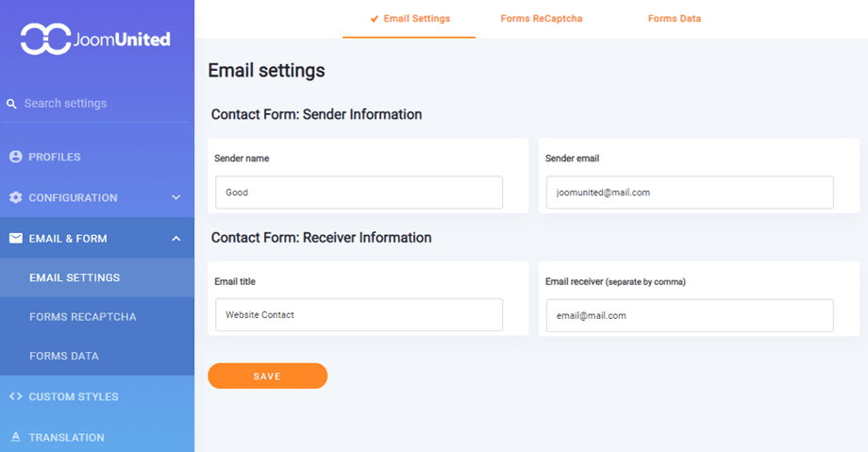
Task: Click the Profiles user icon
Action: pyautogui.click(x=15, y=157)
